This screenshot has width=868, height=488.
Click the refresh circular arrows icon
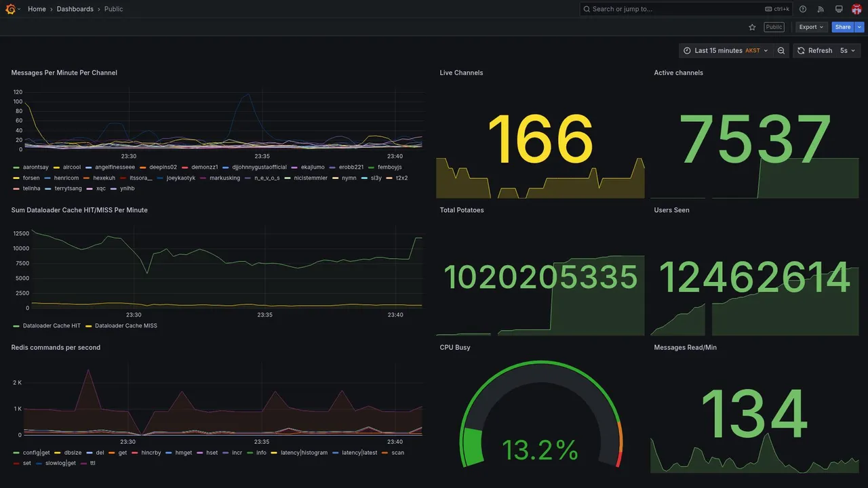[x=801, y=51]
